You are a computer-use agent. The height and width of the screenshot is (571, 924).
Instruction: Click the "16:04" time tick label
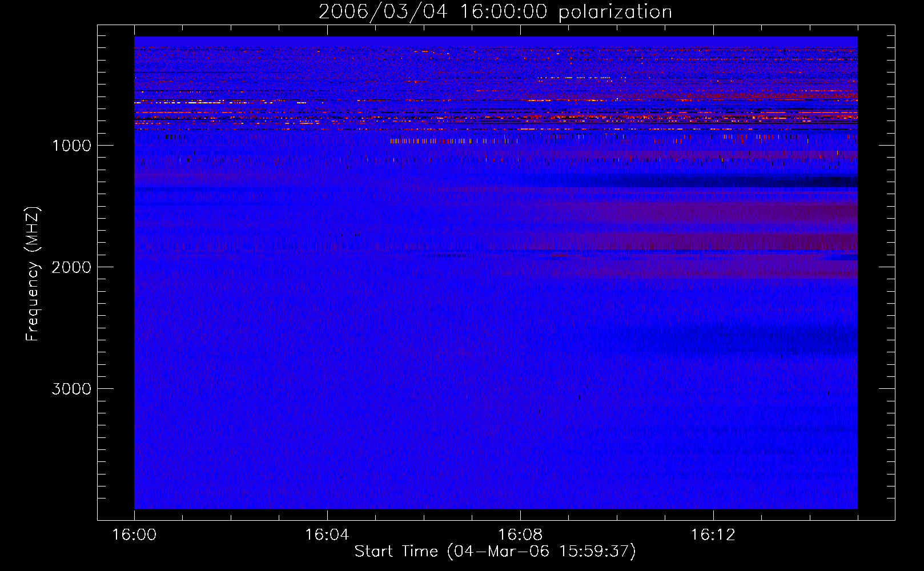click(327, 535)
